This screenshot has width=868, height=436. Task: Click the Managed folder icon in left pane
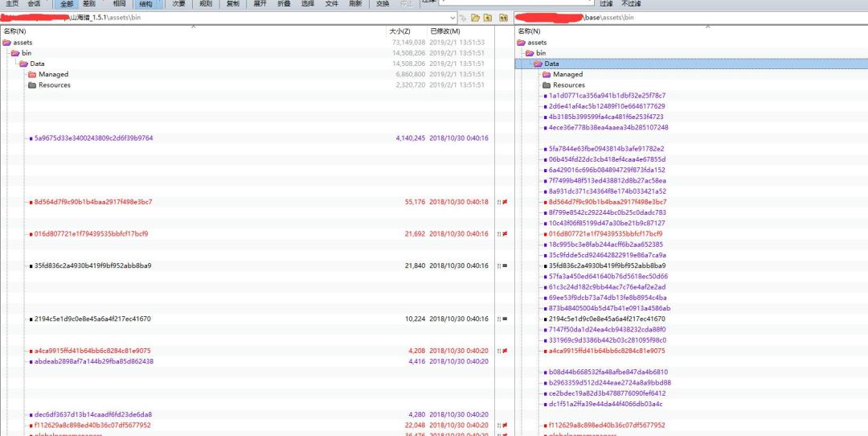click(x=32, y=74)
